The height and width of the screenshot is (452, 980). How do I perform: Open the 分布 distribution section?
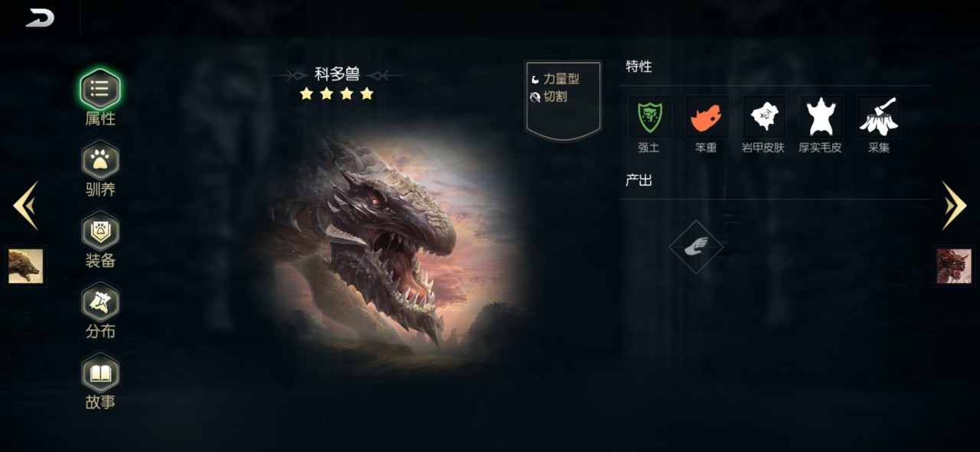pos(100,301)
